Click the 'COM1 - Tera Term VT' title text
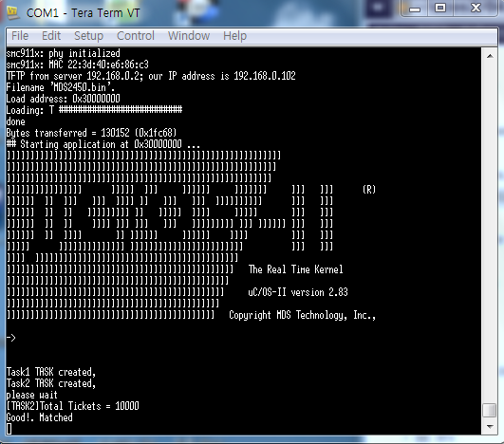The width and height of the screenshot is (504, 444). [x=83, y=13]
